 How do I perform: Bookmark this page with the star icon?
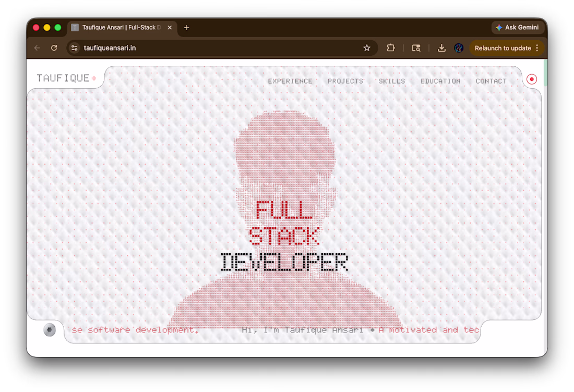pos(367,48)
